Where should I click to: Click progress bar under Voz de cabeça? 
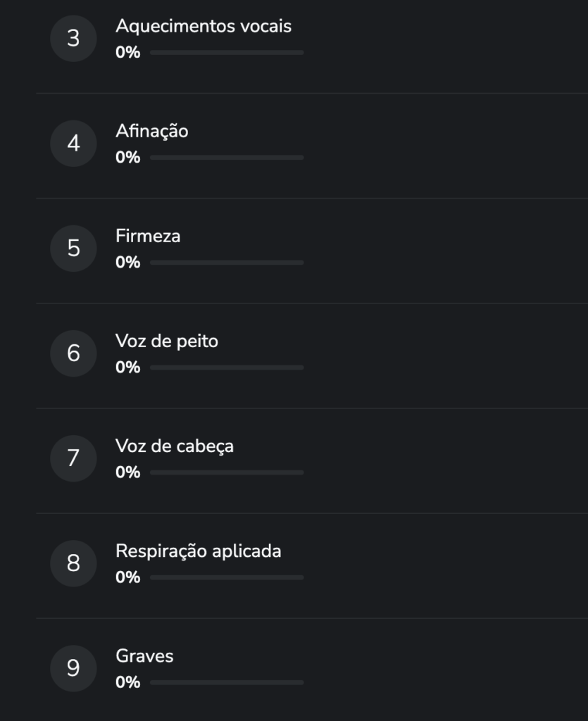click(x=227, y=472)
